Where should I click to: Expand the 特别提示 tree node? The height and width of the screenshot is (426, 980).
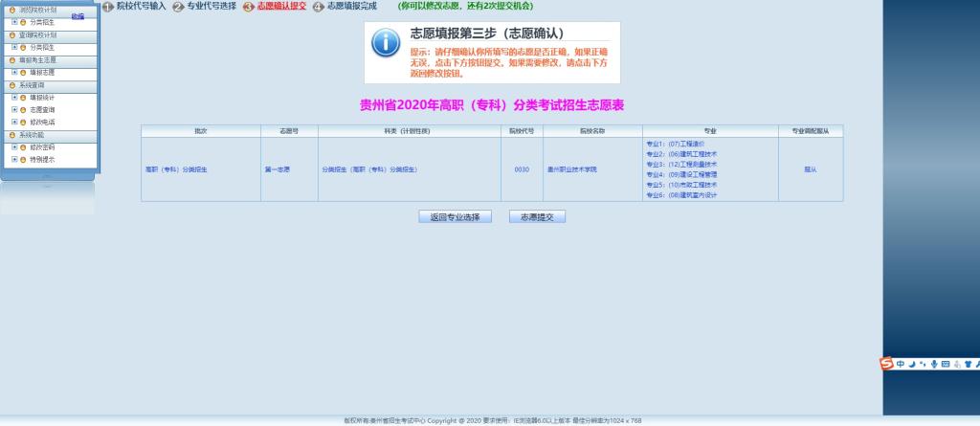click(x=13, y=160)
